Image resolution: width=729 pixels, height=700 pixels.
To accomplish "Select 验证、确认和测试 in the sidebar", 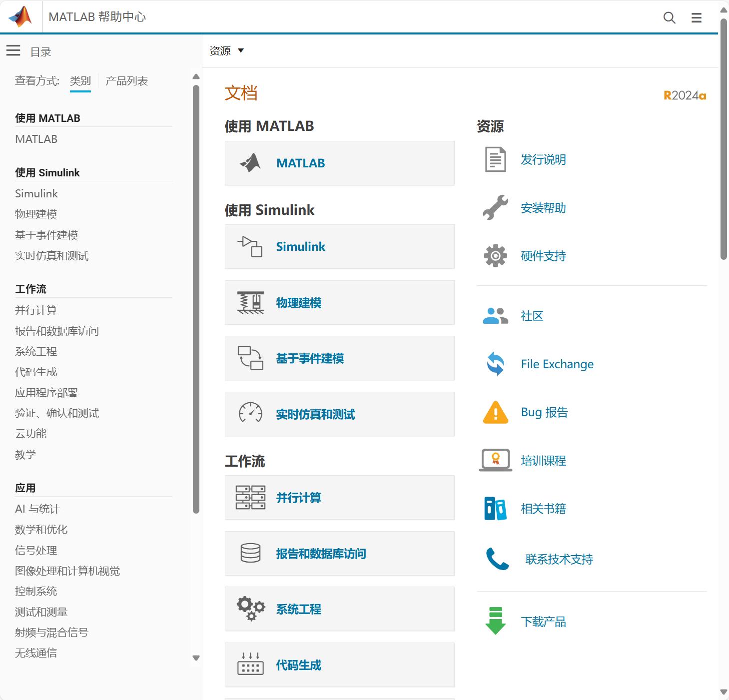I will click(x=57, y=413).
